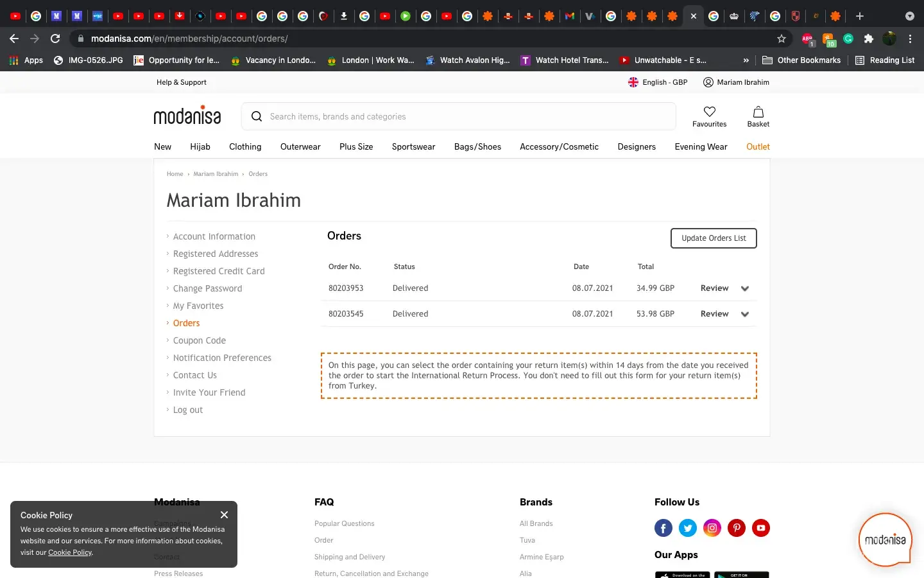This screenshot has width=924, height=578.
Task: Open Modanisa Facebook page icon
Action: 663,528
